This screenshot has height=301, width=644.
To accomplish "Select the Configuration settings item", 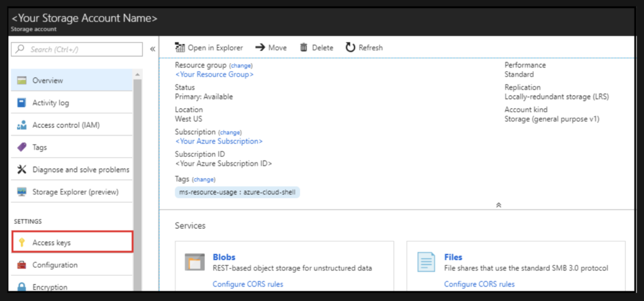I will 72,265.
